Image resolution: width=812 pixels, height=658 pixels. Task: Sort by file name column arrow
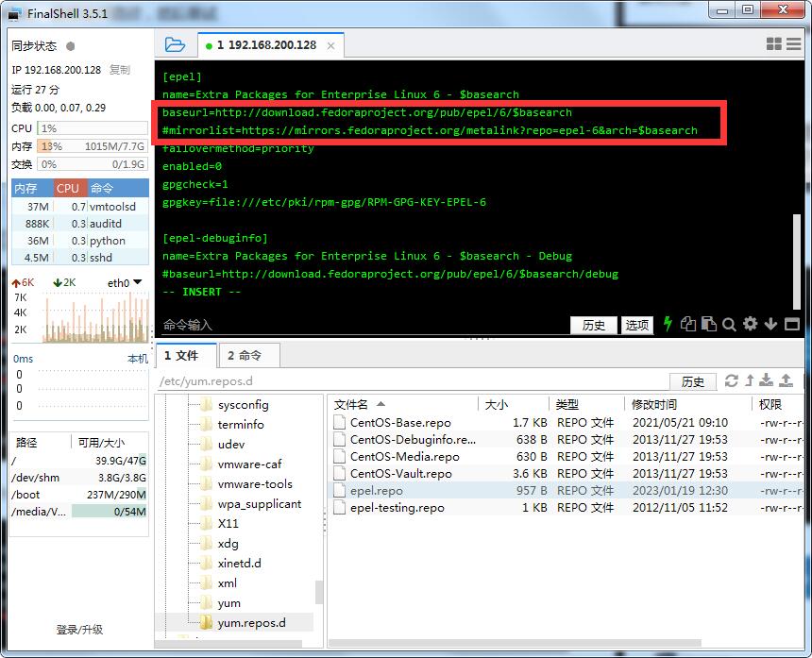(x=381, y=404)
